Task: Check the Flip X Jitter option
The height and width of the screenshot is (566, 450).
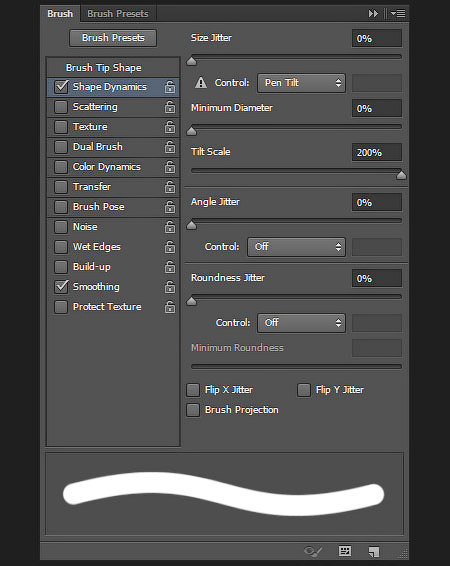Action: click(193, 390)
